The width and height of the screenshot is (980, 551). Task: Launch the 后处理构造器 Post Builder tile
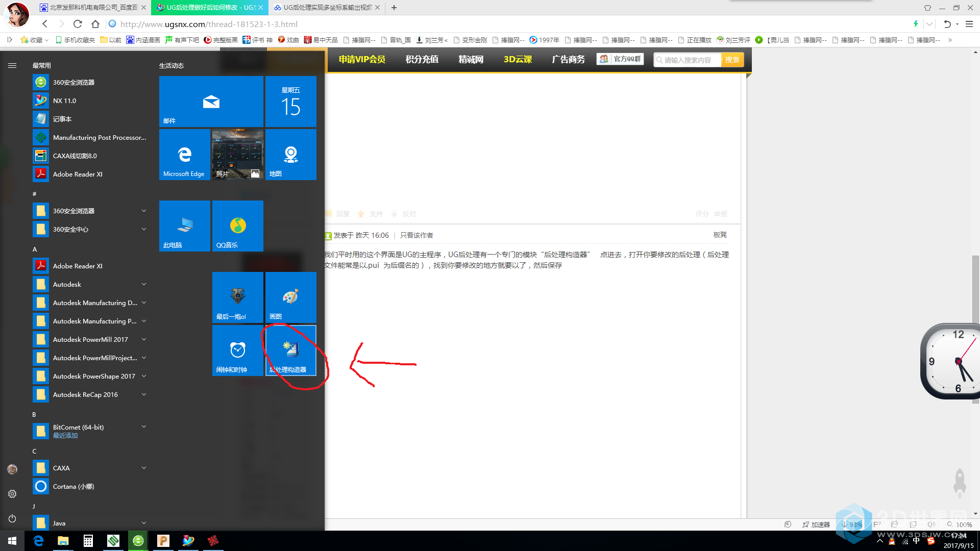pos(290,350)
